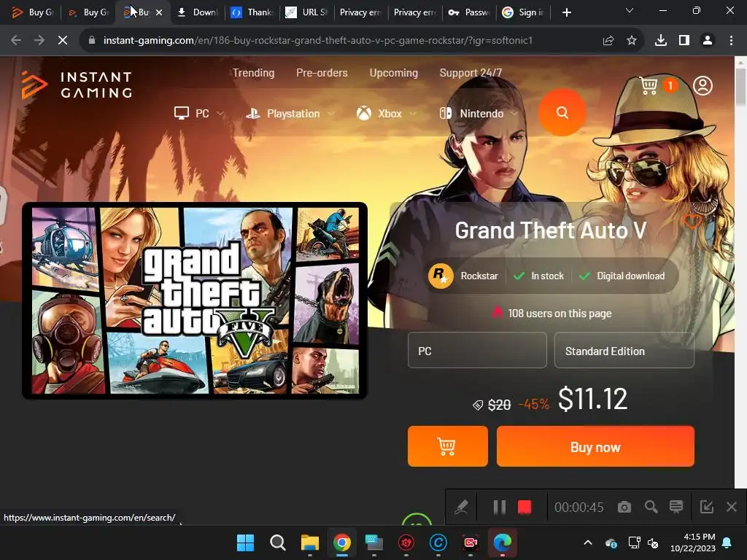Image resolution: width=747 pixels, height=560 pixels.
Task: Expand the Xbox platform menu
Action: click(387, 113)
